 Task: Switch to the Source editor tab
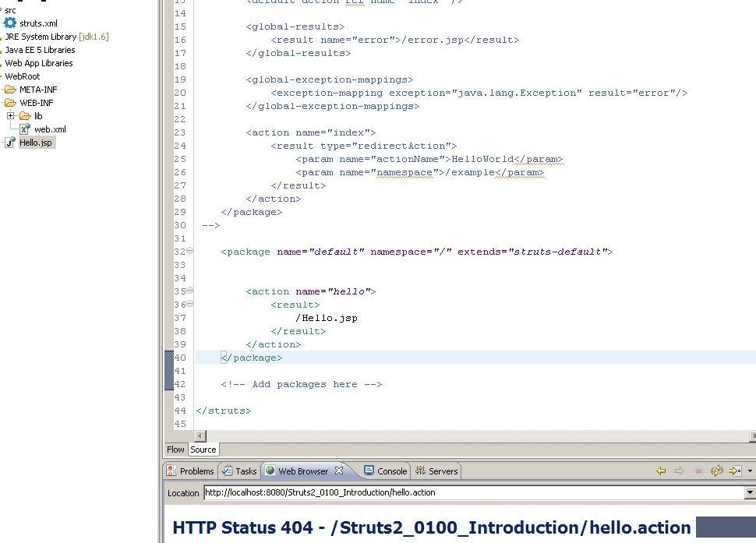203,450
